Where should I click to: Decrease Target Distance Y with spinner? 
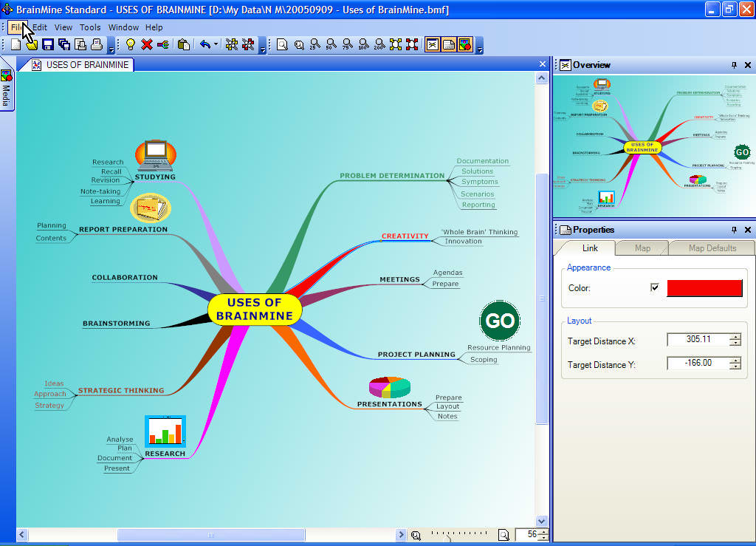click(x=735, y=366)
